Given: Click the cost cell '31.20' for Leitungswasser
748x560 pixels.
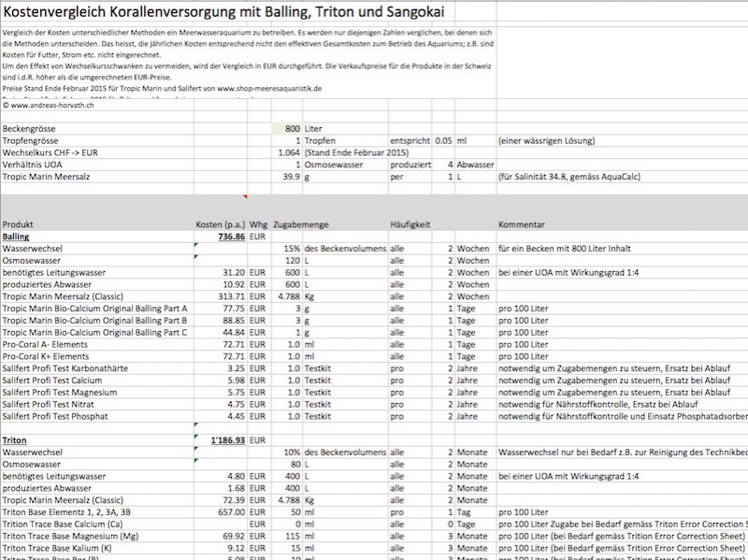Looking at the screenshot, I should [234, 272].
